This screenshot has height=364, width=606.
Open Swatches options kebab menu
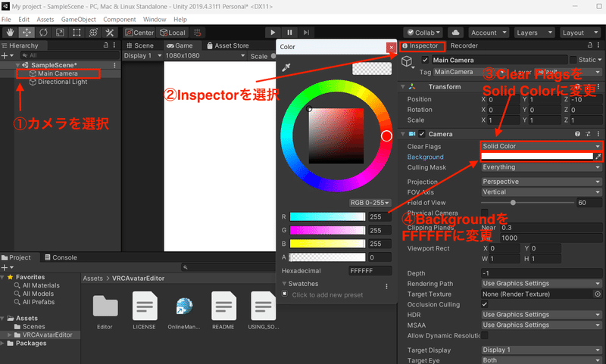click(x=386, y=286)
